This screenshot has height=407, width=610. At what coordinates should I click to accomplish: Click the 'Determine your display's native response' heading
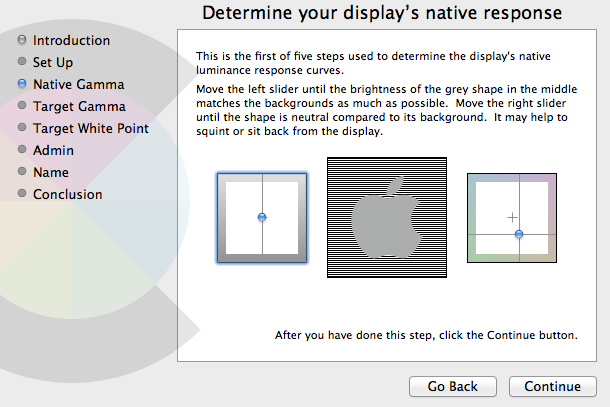[383, 13]
